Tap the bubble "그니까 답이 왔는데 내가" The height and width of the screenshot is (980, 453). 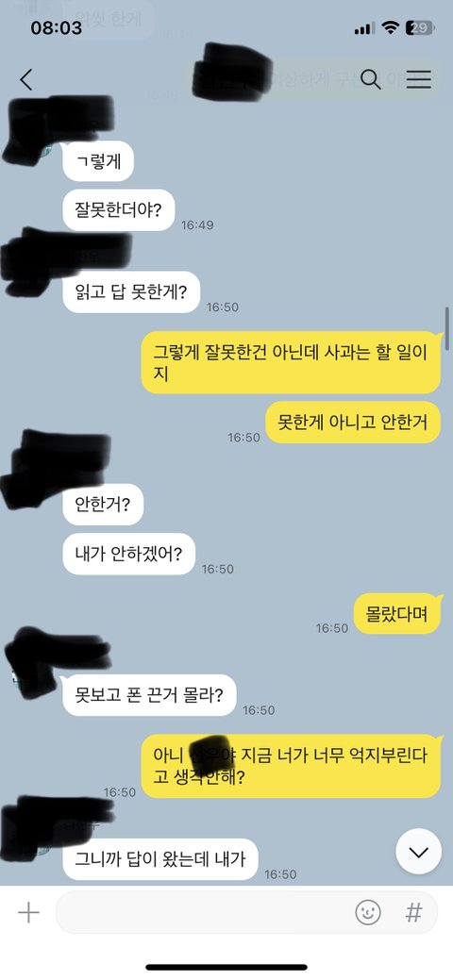pyautogui.click(x=160, y=858)
